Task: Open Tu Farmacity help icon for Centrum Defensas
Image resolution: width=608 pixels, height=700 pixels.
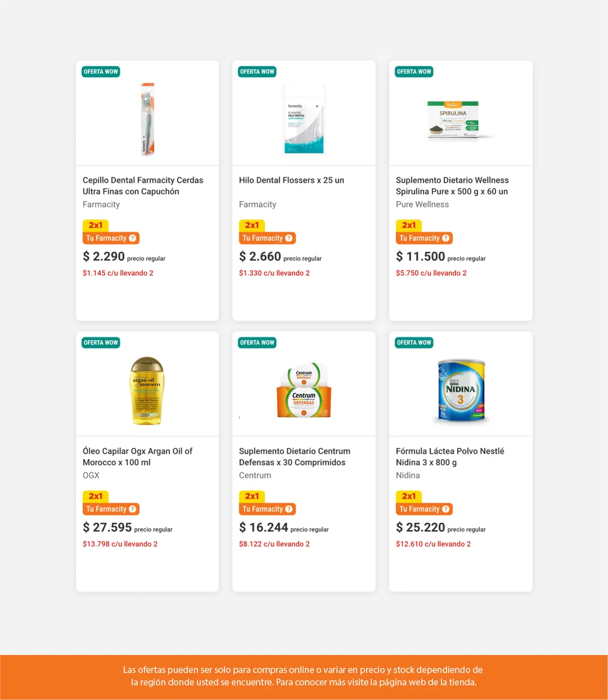Action: click(289, 509)
